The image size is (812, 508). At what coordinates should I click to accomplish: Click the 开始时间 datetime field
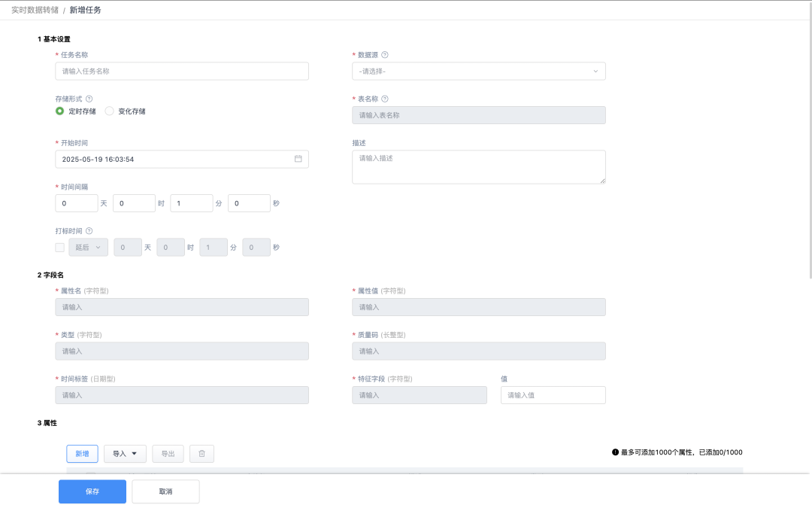182,159
